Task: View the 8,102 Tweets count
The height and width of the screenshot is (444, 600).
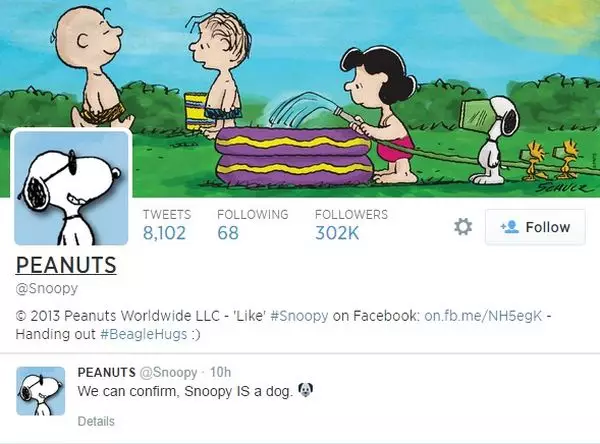Action: point(166,225)
